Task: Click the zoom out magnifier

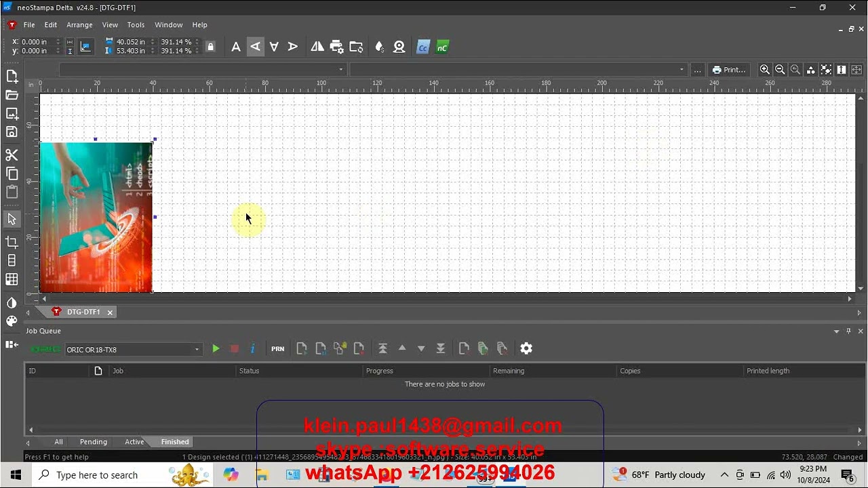Action: point(780,70)
